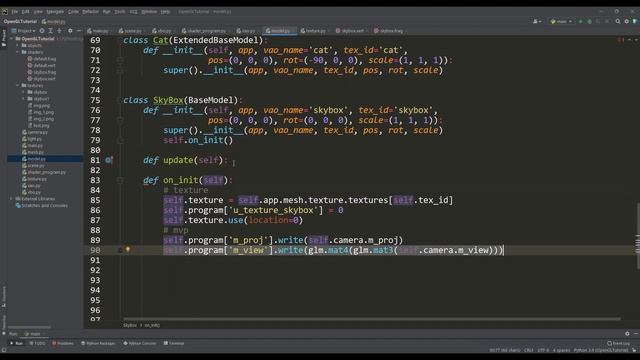Expand the External Libraries node

tap(12, 199)
